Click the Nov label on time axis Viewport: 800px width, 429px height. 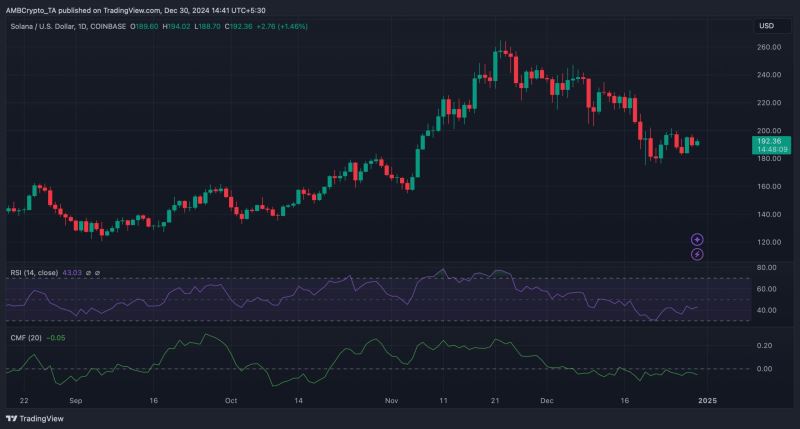tap(391, 397)
